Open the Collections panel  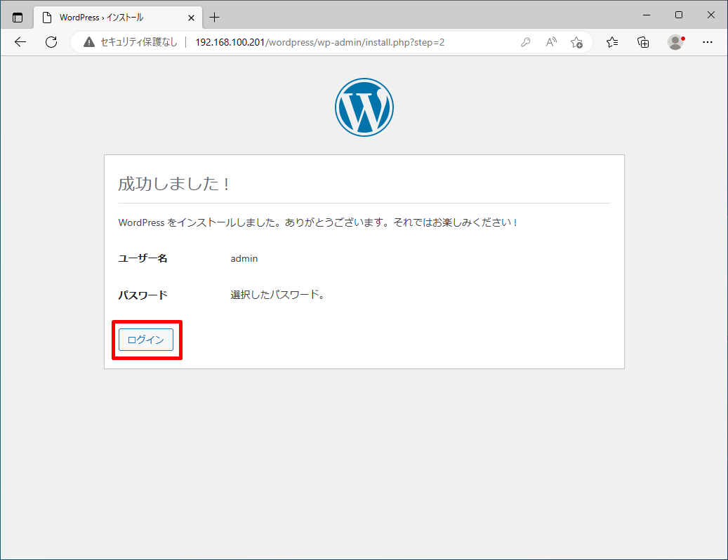(x=643, y=42)
